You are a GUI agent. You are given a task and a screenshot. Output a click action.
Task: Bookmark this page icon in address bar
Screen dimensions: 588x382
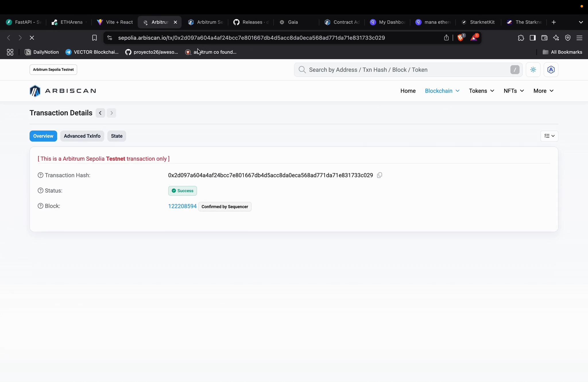pos(94,38)
